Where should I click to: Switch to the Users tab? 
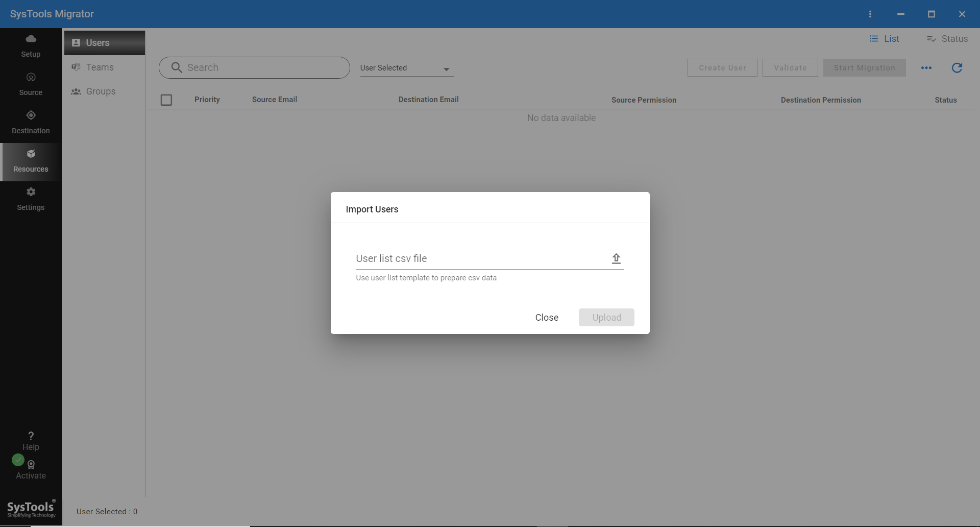click(105, 43)
